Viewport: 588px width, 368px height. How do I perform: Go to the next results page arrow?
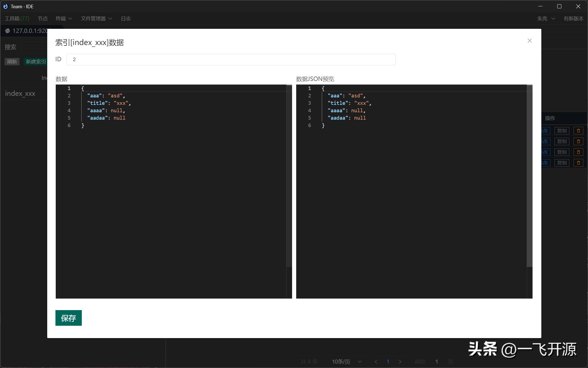pyautogui.click(x=400, y=362)
